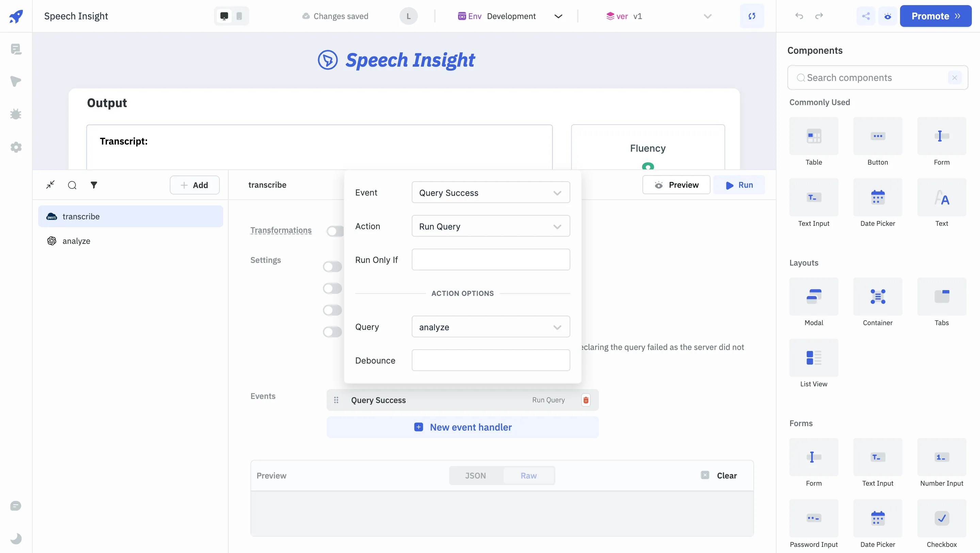Enable the Transformations toggle

tap(333, 231)
